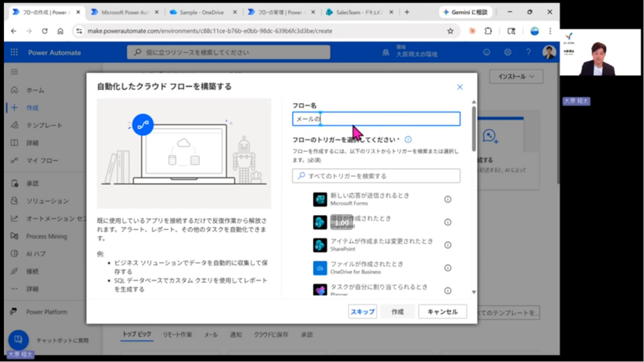
Task: Open the settings gear icon
Action: coord(507,52)
